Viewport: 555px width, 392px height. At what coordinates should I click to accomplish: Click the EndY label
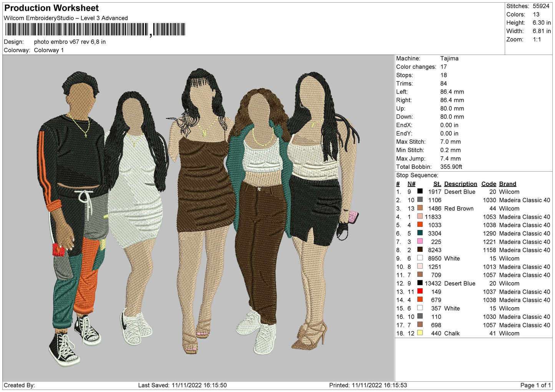pyautogui.click(x=404, y=134)
